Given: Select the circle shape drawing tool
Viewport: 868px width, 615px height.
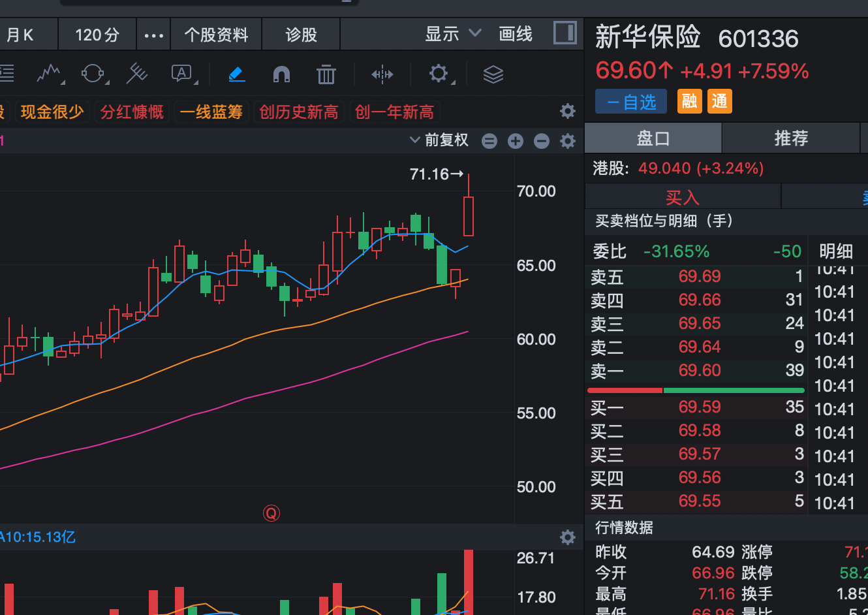Looking at the screenshot, I should pyautogui.click(x=93, y=74).
